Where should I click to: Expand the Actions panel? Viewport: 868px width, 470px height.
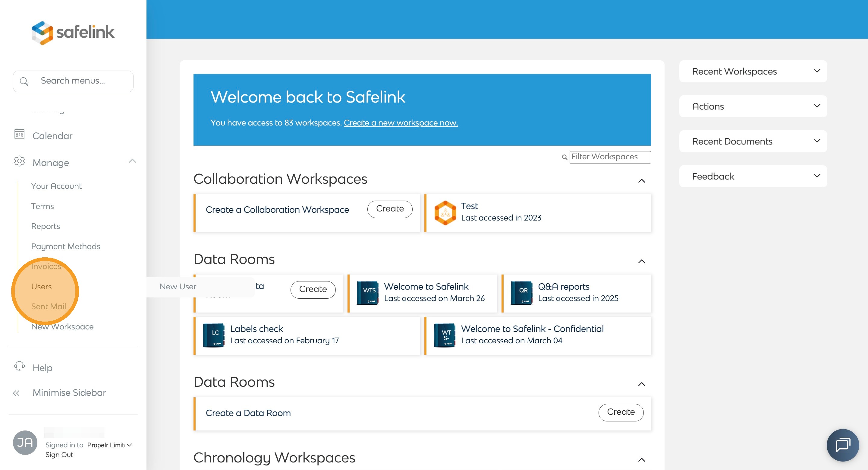click(817, 106)
